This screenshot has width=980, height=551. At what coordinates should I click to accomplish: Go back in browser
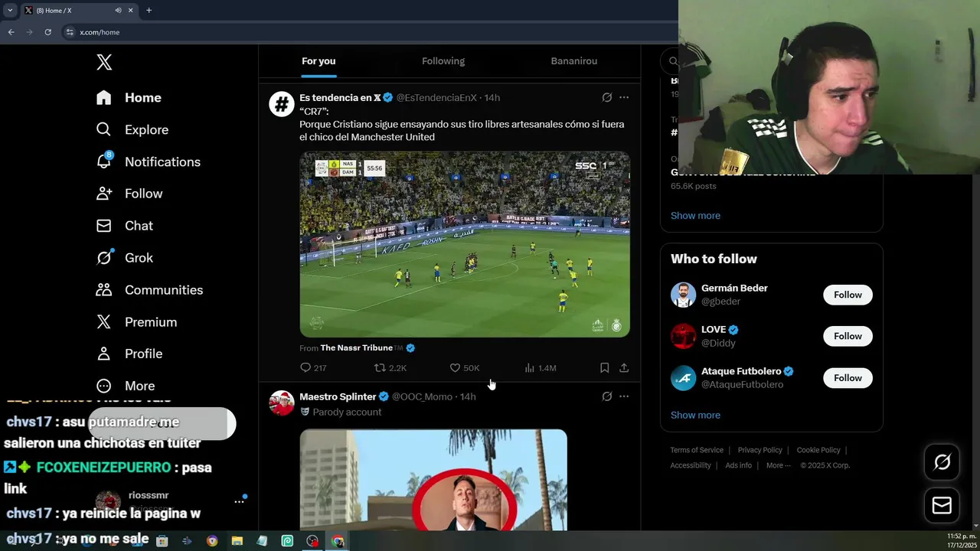pyautogui.click(x=11, y=32)
